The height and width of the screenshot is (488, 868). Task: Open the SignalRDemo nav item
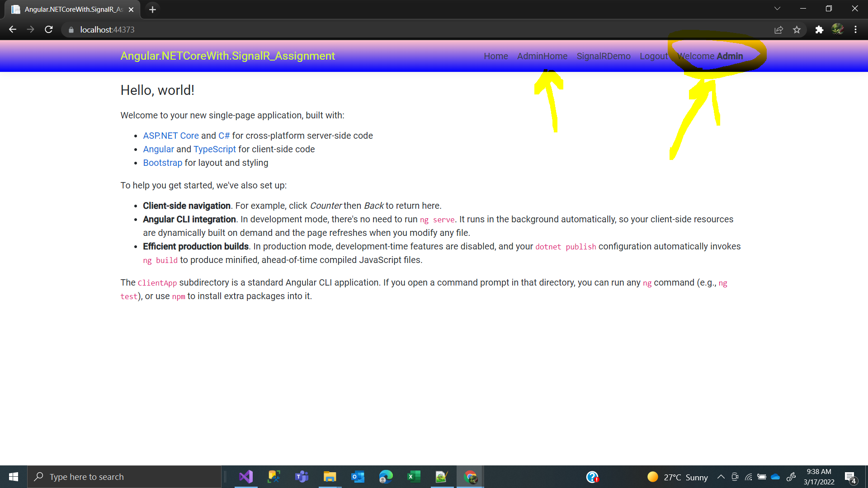click(x=603, y=56)
